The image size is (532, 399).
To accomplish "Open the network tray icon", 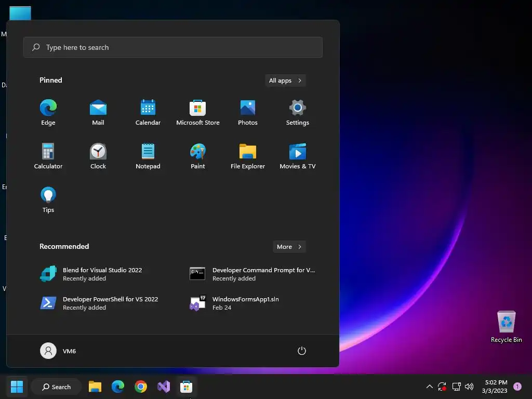I will click(456, 387).
